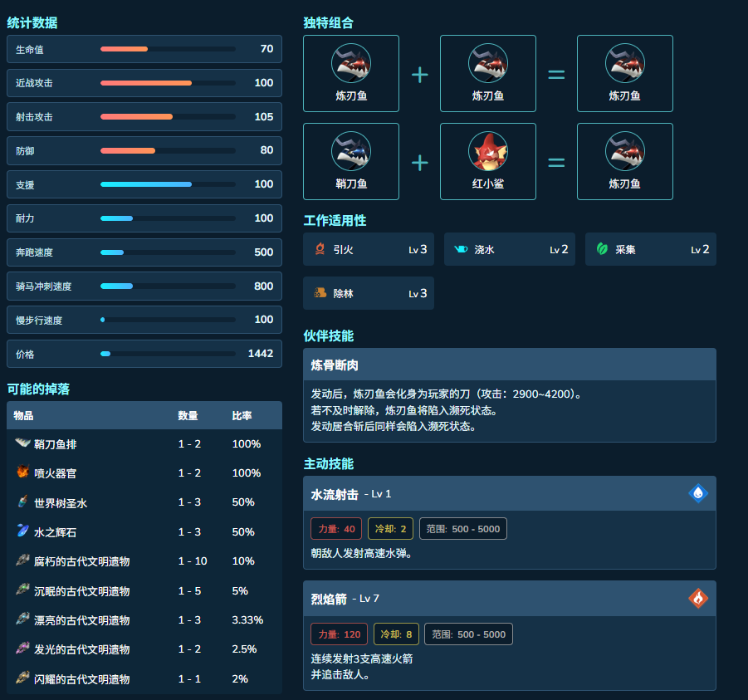
Task: Click the 范围 tag under 水流射击
Action: [462, 529]
